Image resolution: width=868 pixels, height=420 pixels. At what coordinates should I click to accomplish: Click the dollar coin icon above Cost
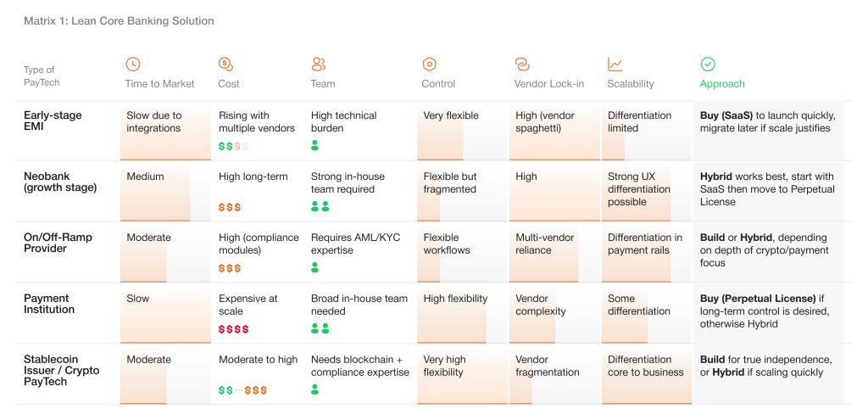tap(225, 64)
